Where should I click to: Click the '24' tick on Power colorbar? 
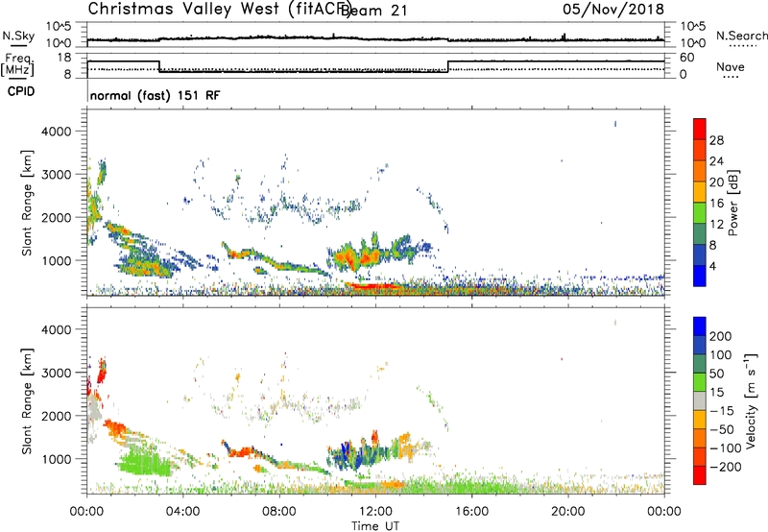(716, 161)
